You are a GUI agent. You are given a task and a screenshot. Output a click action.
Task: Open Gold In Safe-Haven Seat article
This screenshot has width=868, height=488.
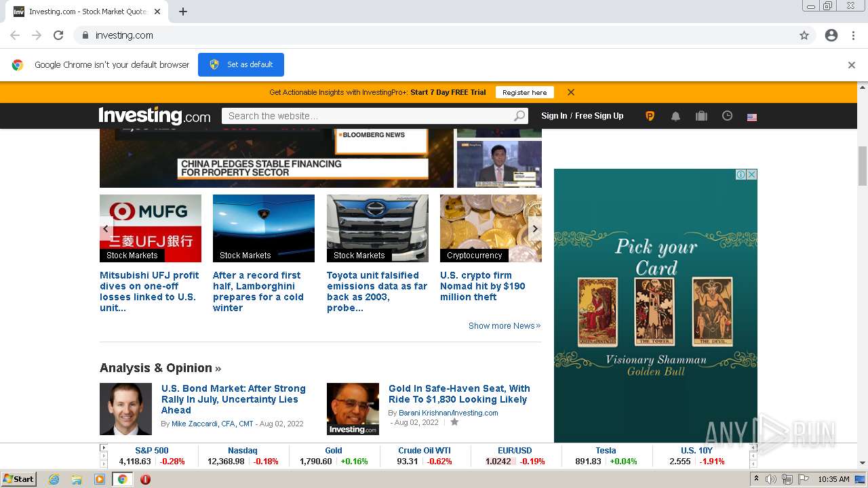click(x=459, y=394)
